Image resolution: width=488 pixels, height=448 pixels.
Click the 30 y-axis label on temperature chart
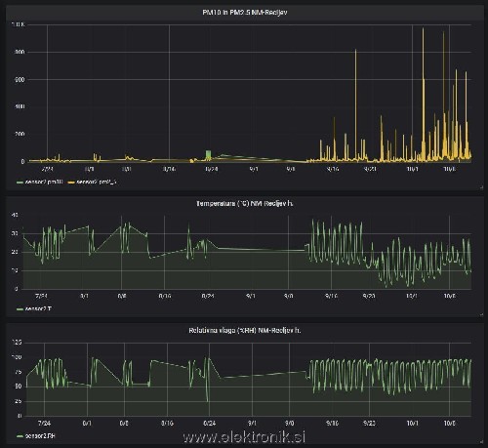(15, 233)
